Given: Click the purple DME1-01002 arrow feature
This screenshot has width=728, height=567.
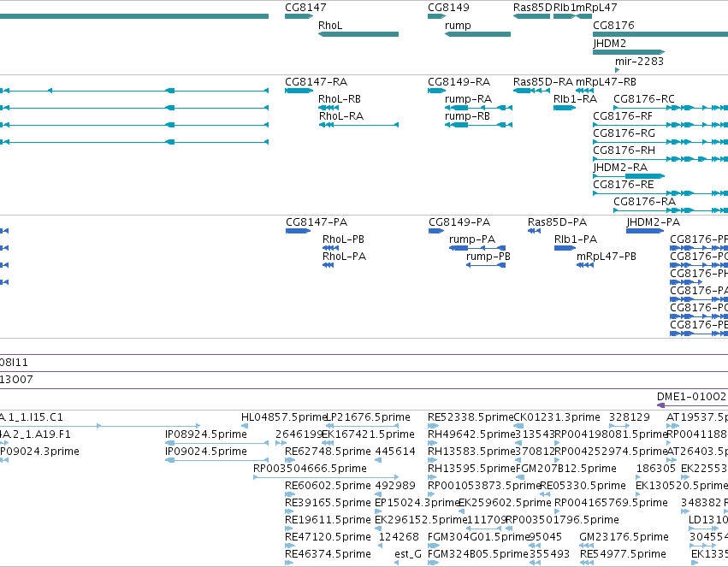Looking at the screenshot, I should click(x=692, y=405).
